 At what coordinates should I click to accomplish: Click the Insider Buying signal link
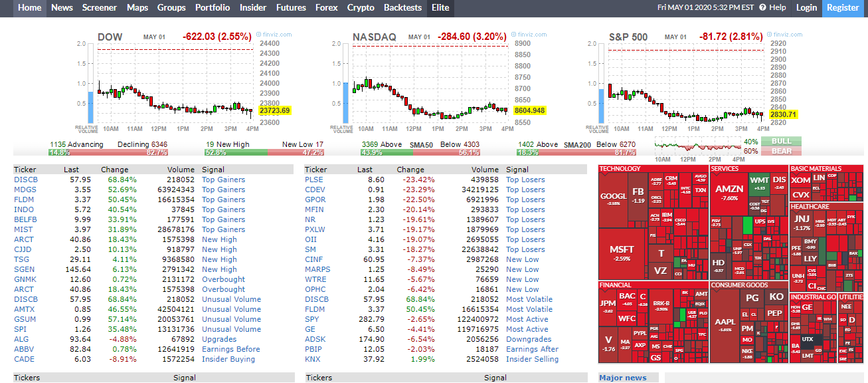pyautogui.click(x=228, y=359)
